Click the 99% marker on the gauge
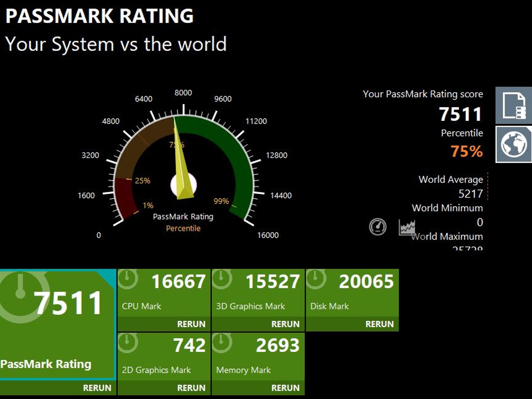The image size is (532, 399). pyautogui.click(x=221, y=201)
